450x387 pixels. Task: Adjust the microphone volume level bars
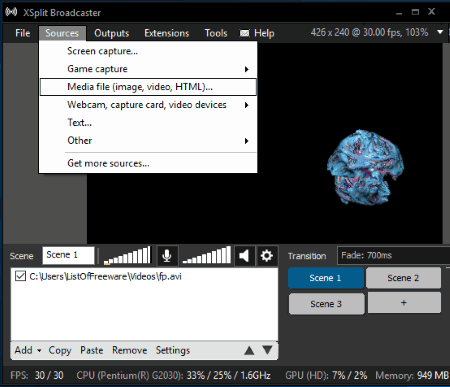(127, 256)
